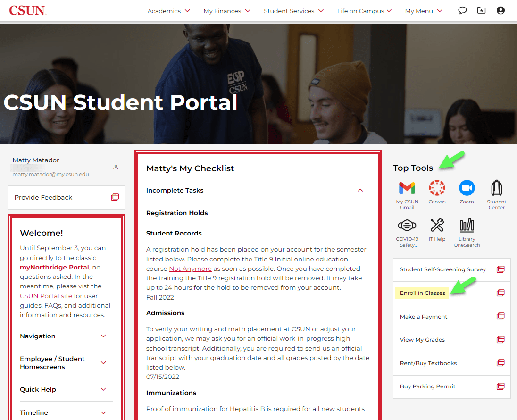
Task: Expand the Timeline section
Action: [66, 413]
